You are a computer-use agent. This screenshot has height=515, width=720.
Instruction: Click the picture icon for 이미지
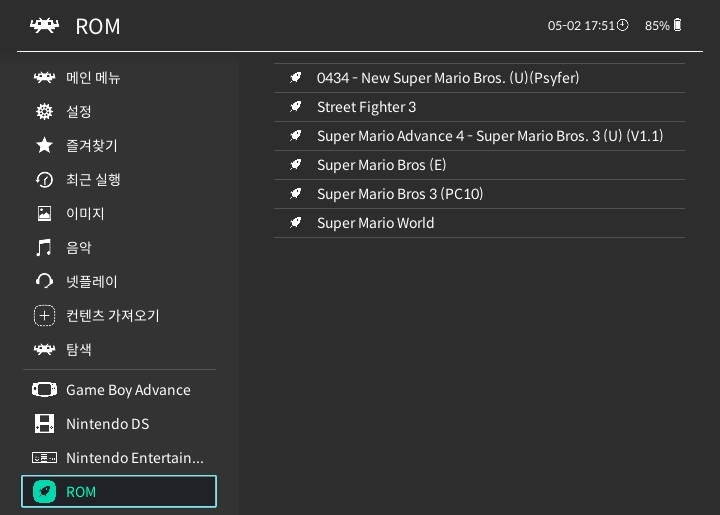[x=45, y=213]
